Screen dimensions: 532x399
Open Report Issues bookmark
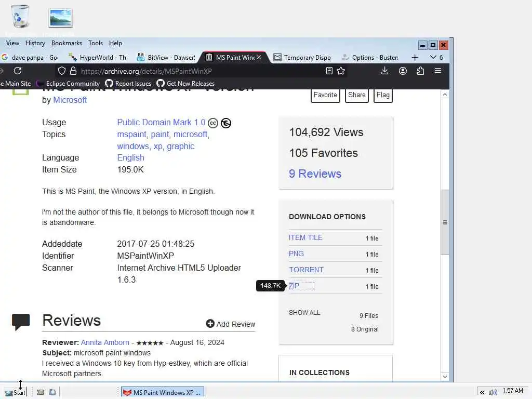128,84
